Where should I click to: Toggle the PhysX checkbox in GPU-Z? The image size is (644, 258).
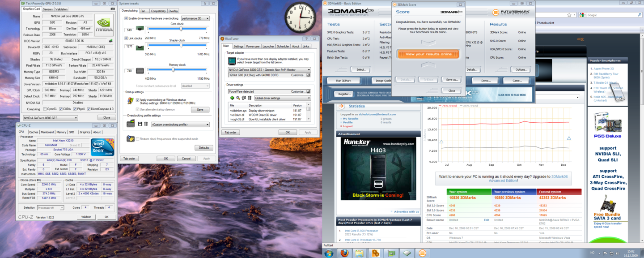75,109
